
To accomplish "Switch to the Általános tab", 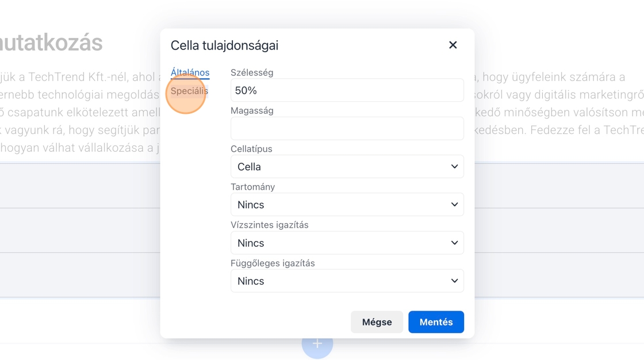I will tap(190, 72).
